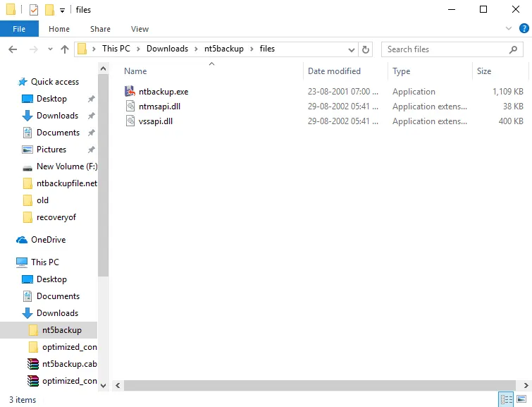Select This PC in the navigation pane
The image size is (532, 407).
click(x=45, y=262)
